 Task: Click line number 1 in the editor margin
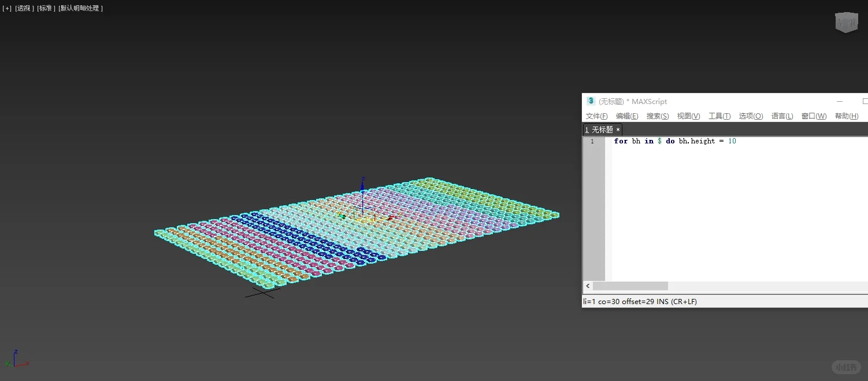[592, 141]
